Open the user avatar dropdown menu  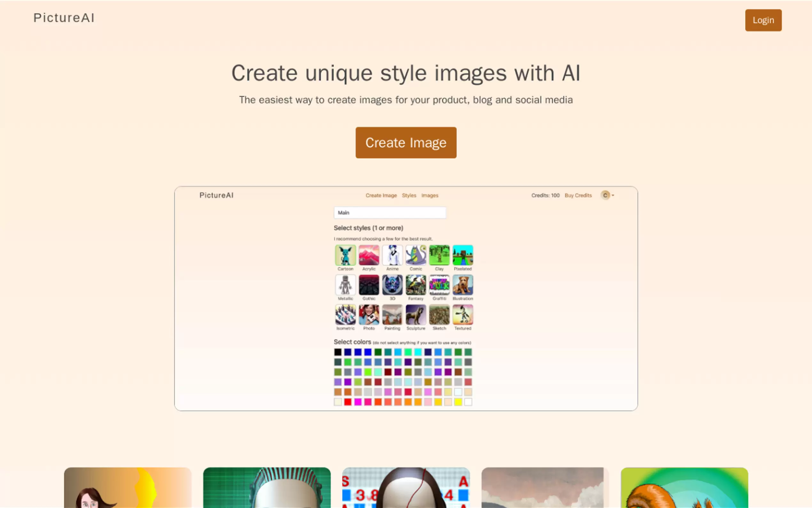607,195
